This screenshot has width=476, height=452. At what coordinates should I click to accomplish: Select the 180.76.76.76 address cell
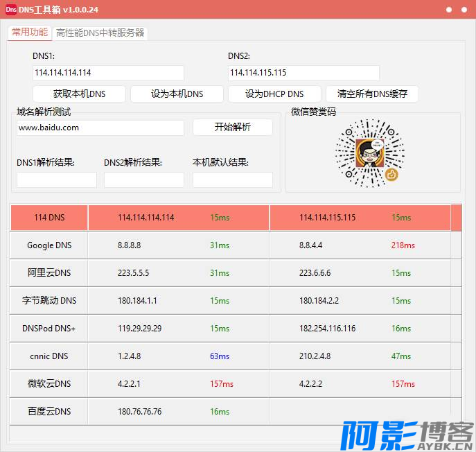click(x=140, y=412)
